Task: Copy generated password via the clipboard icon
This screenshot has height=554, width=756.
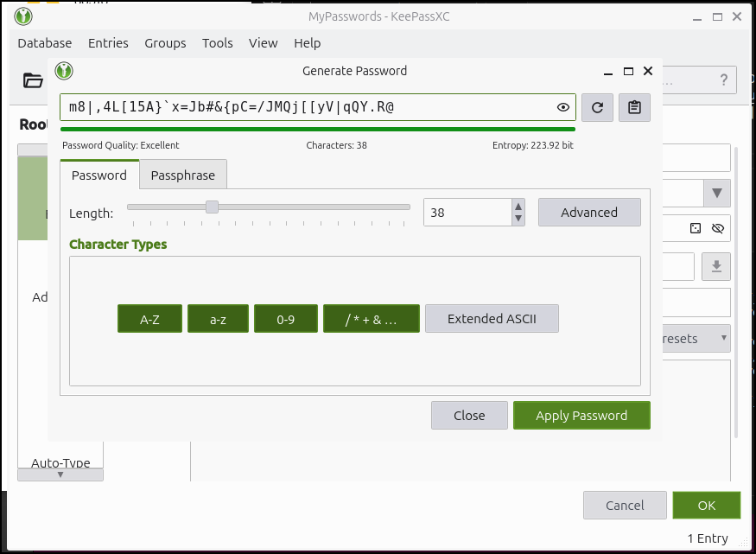Action: click(634, 107)
